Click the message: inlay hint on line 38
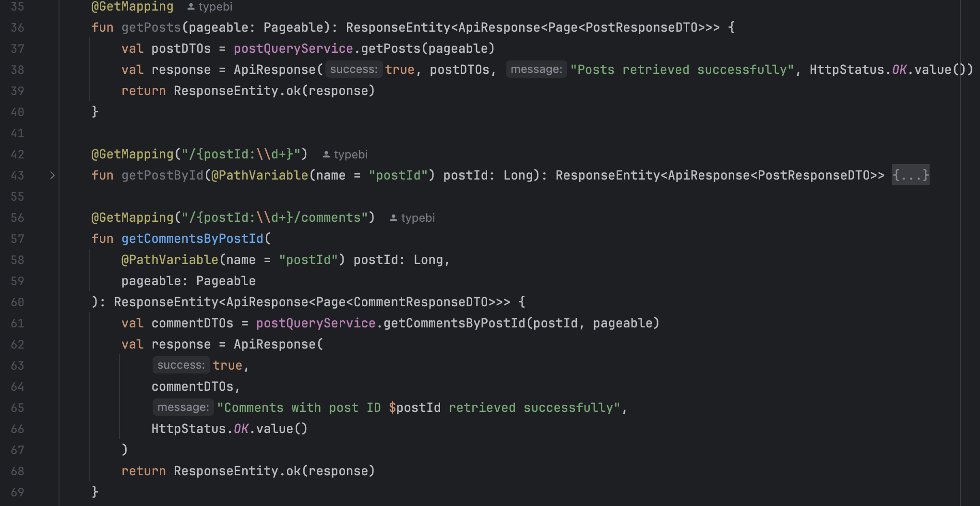 tap(536, 69)
